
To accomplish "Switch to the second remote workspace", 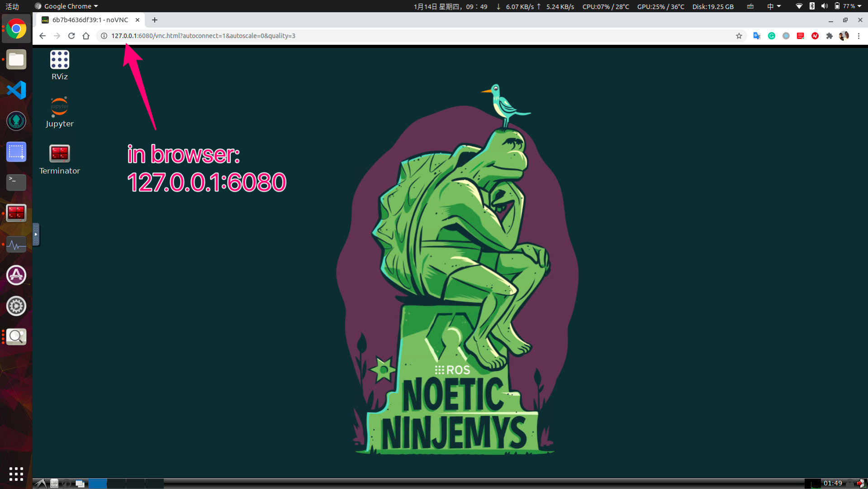I will coord(116,484).
